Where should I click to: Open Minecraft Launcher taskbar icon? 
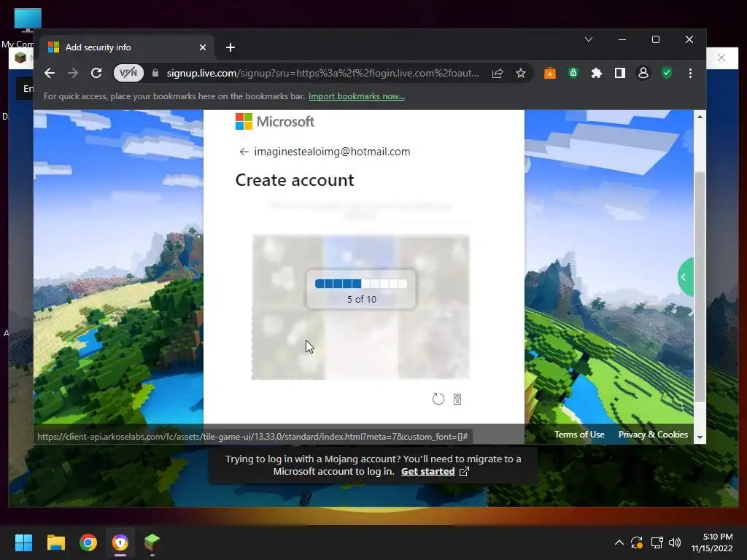click(x=152, y=542)
